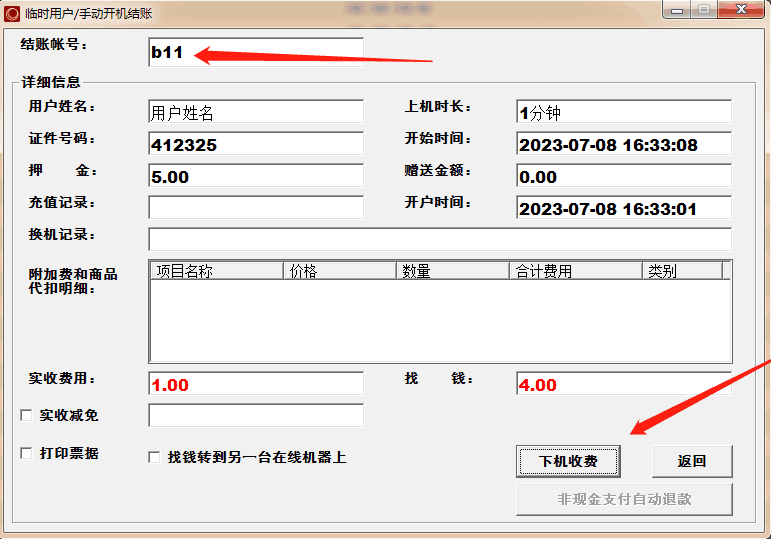This screenshot has height=539, width=771.
Task: Click the 价格 column header
Action: [x=340, y=271]
